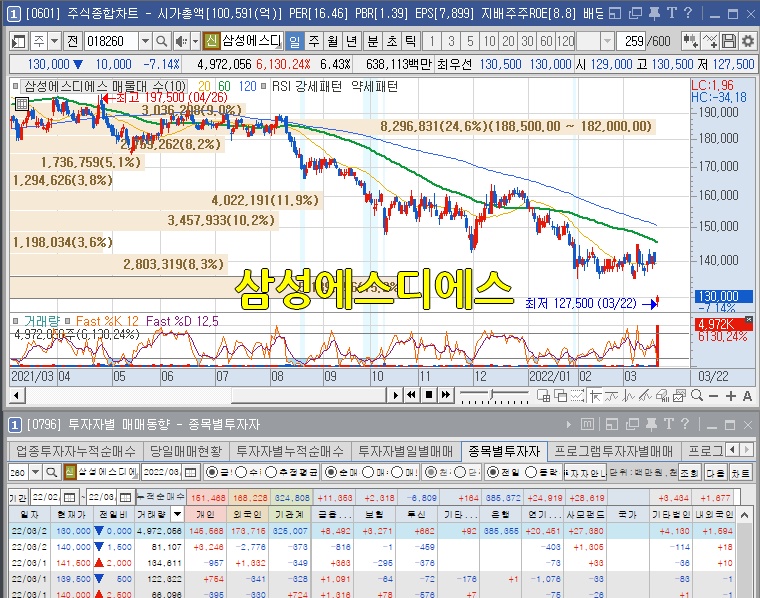Switch to 투자자별누적순매수 tab
The width and height of the screenshot is (760, 598).
point(290,452)
